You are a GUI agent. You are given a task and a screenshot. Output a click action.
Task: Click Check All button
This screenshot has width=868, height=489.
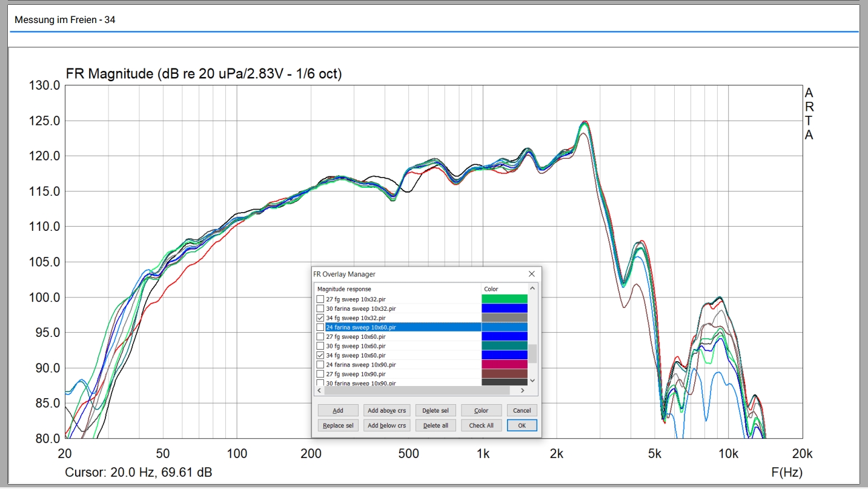481,425
